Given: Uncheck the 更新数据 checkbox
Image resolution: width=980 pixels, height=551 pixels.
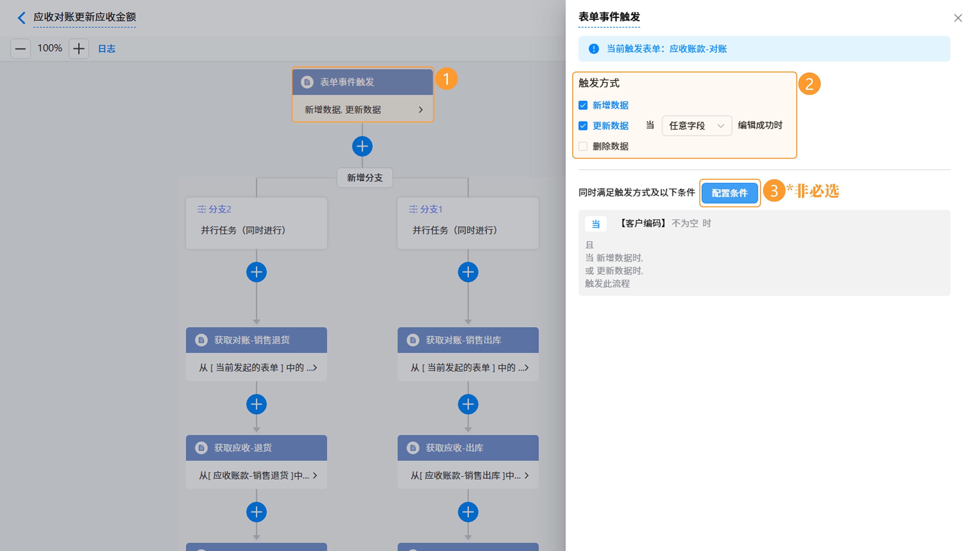Looking at the screenshot, I should tap(583, 126).
